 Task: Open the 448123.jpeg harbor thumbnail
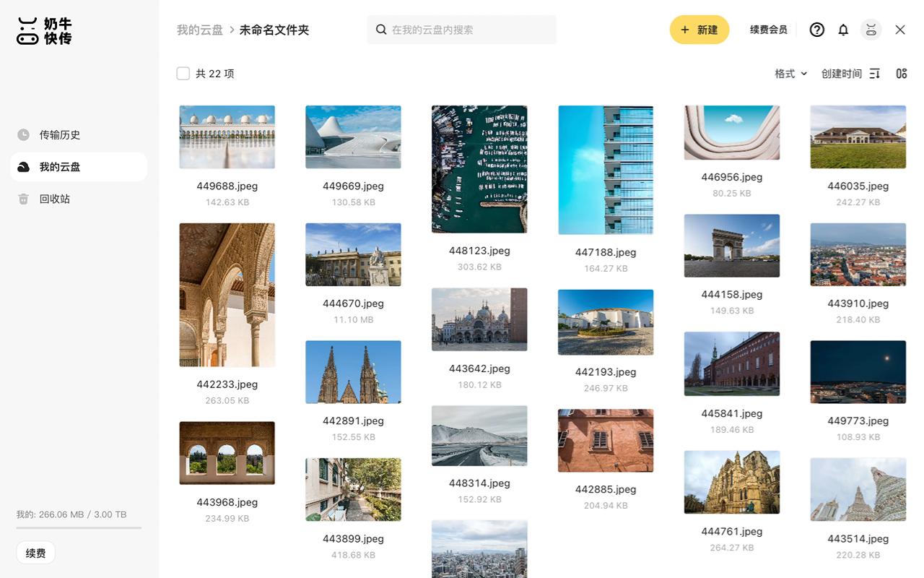click(x=479, y=169)
